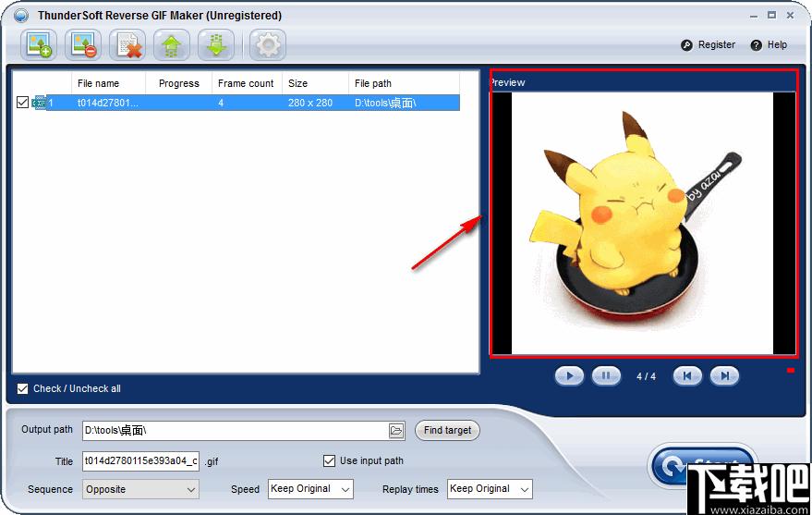Image resolution: width=812 pixels, height=515 pixels.
Task: Expand the Sequence dropdown
Action: tap(140, 489)
